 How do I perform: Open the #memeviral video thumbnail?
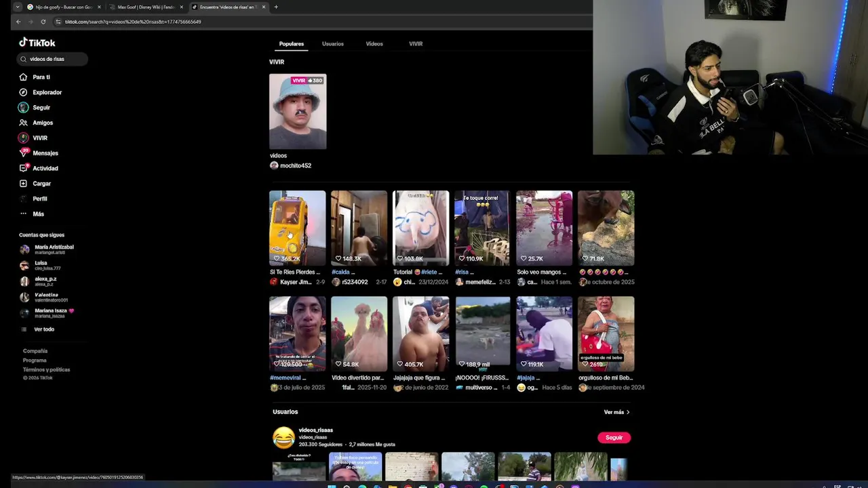(x=298, y=333)
